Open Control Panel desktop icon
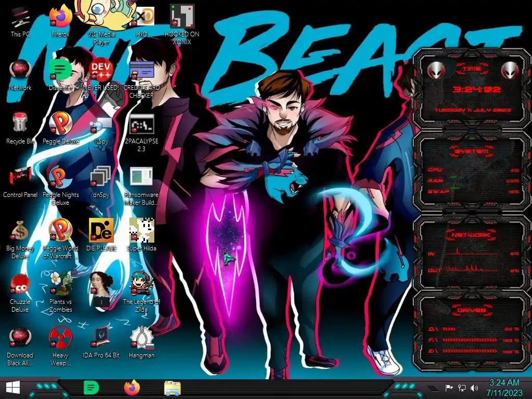Screen dimensions: 532x399 20,182
